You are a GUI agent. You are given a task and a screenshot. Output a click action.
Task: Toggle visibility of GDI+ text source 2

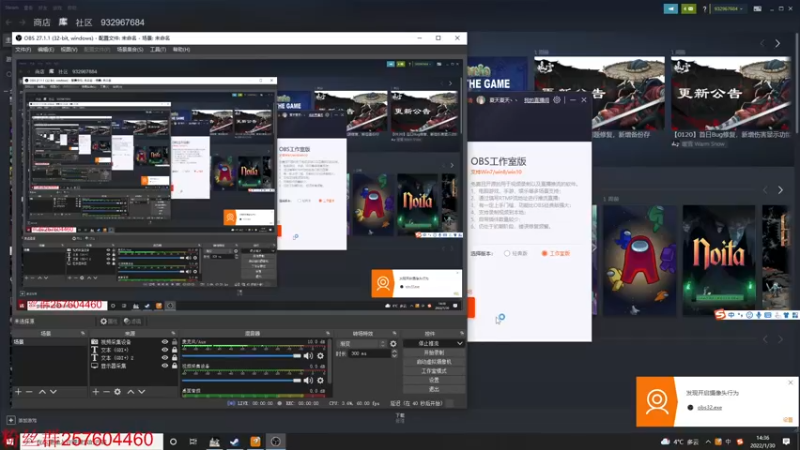click(x=164, y=358)
